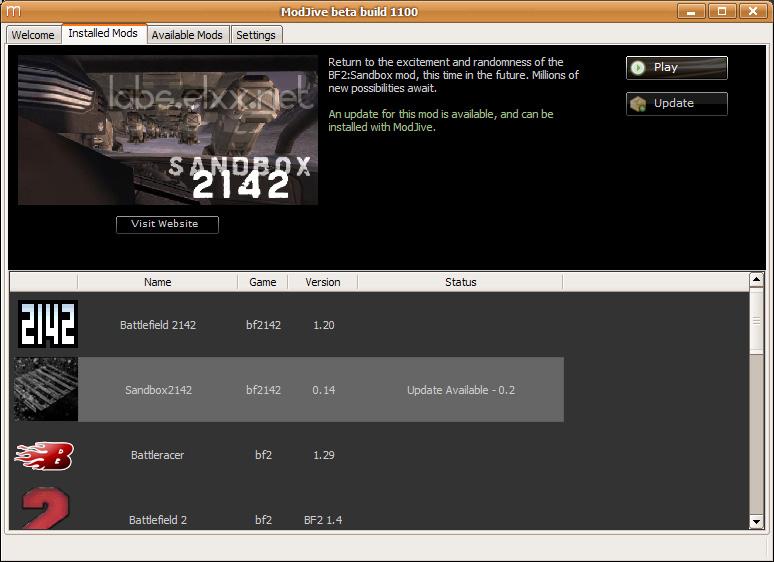Maximize the ModJive window
The image size is (774, 562).
click(722, 11)
